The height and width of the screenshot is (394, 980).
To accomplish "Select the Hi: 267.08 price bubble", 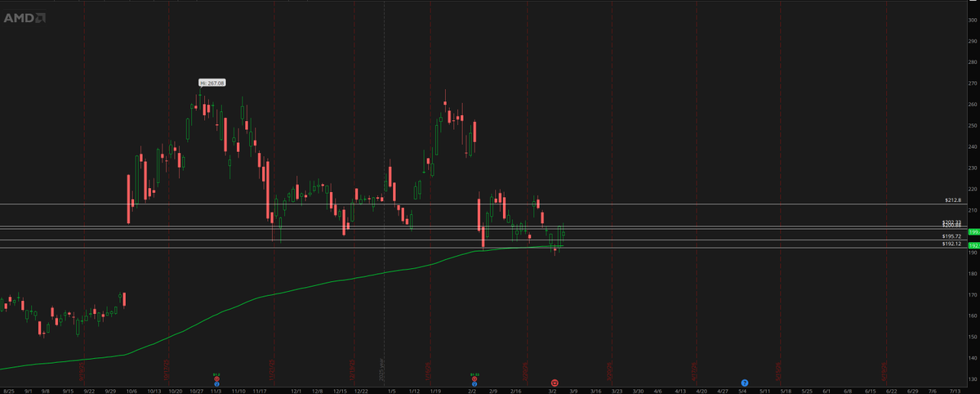I will 212,83.
